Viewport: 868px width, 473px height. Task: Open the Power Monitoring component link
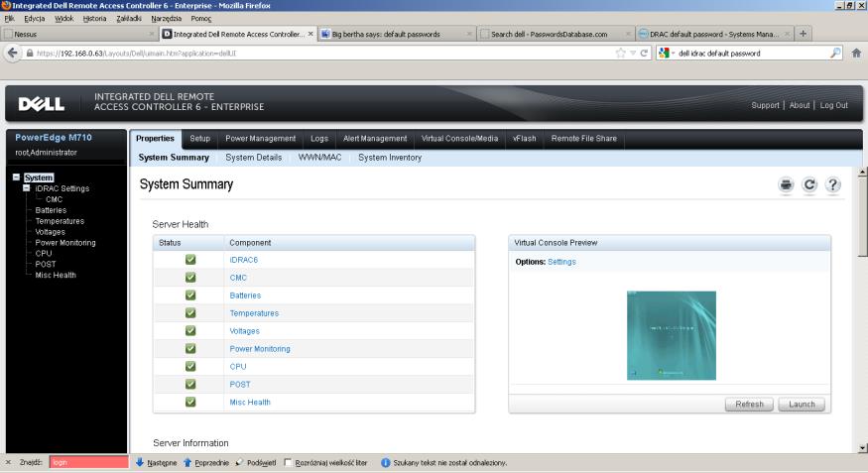click(x=260, y=348)
